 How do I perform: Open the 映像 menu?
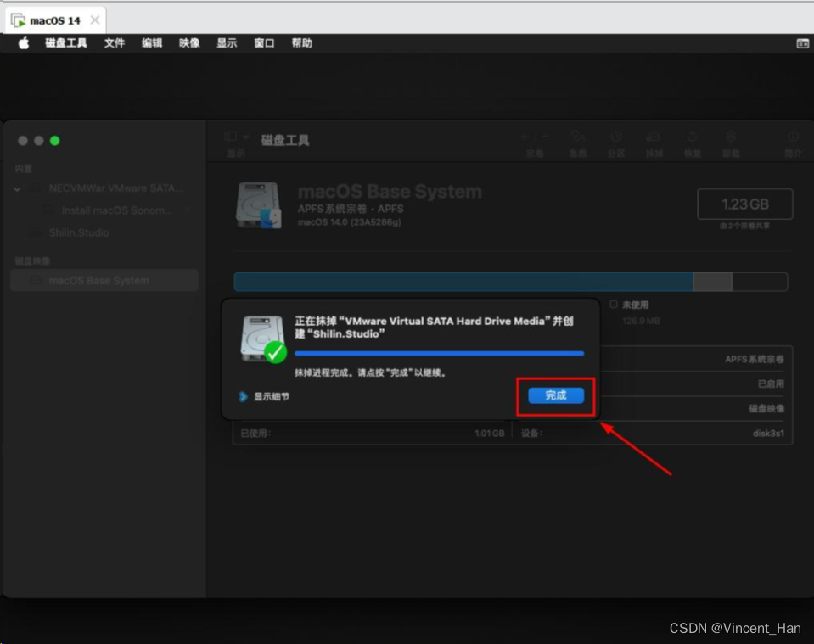(x=189, y=43)
